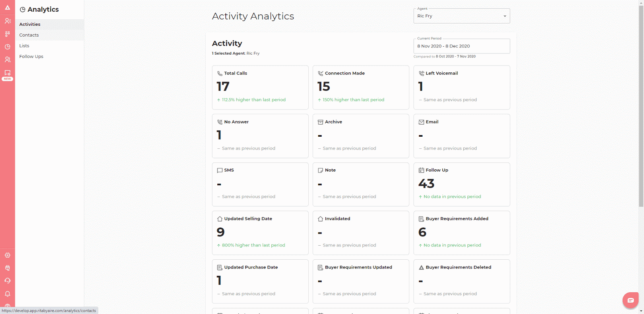
Task: Click the calendar icon on Follow Up card
Action: point(421,170)
